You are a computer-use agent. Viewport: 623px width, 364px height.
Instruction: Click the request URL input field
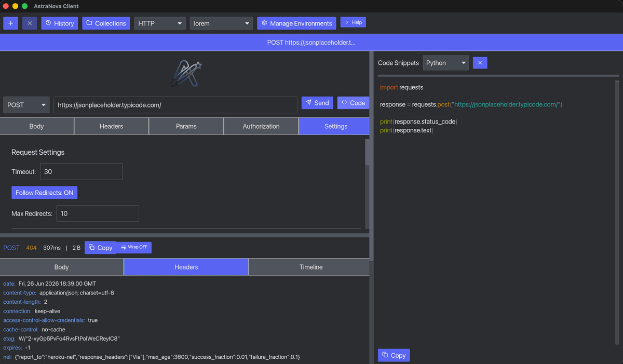(x=175, y=105)
